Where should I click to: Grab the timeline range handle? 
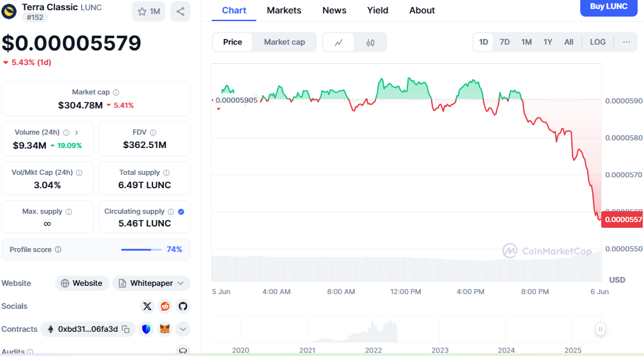coord(601,329)
